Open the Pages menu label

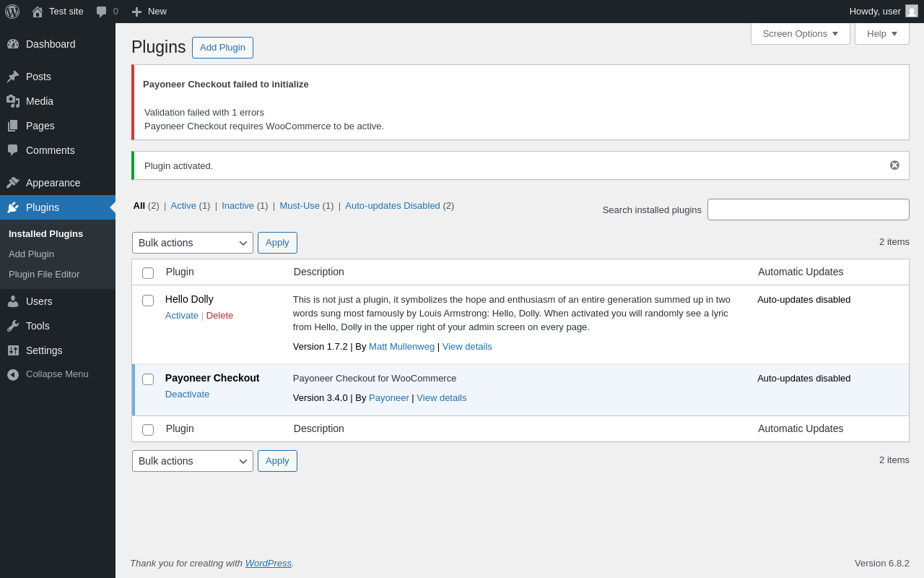[40, 126]
